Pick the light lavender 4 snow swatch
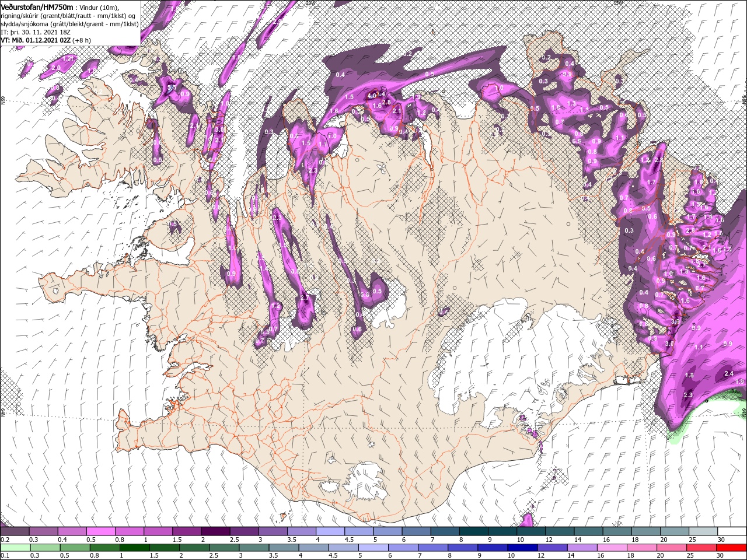The height and width of the screenshot is (560, 747). (x=330, y=531)
